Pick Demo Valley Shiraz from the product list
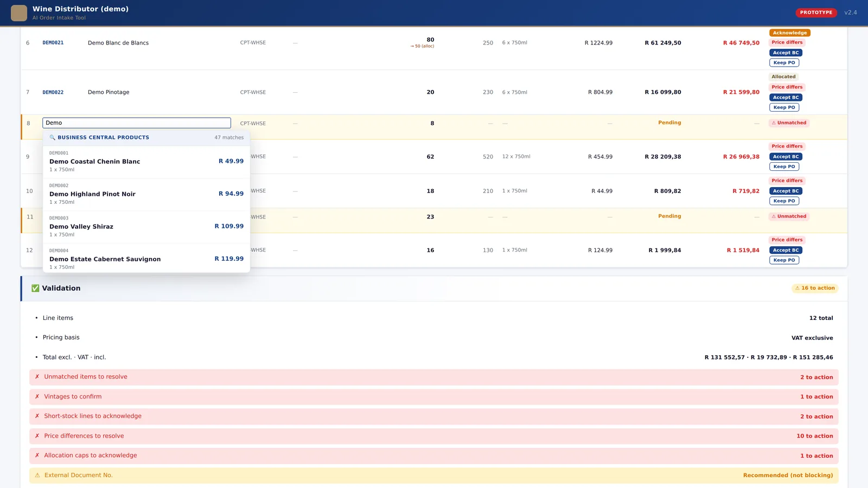This screenshot has width=868, height=488. coord(146,227)
